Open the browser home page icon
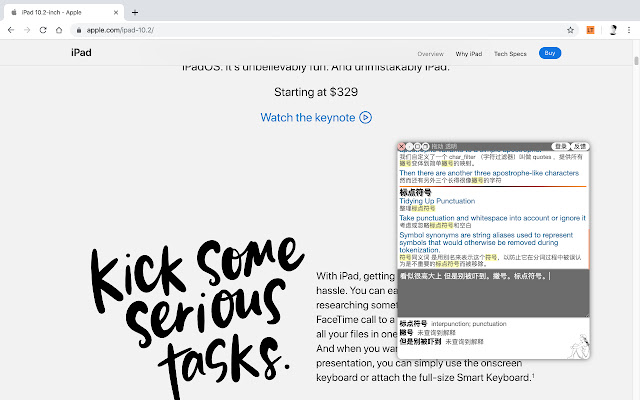Image resolution: width=640 pixels, height=400 pixels. coord(59,30)
